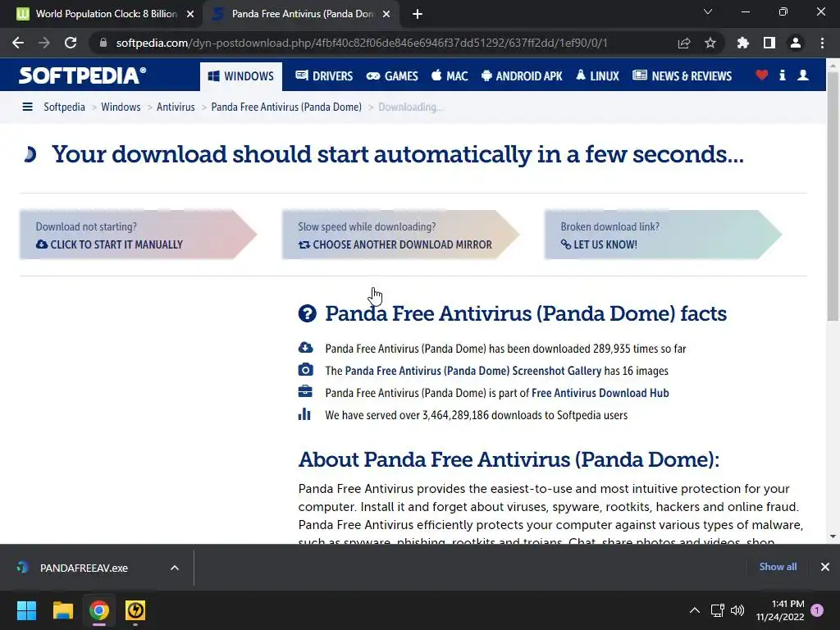Switch to World Population Clock tab
The height and width of the screenshot is (630, 840).
coord(102,14)
